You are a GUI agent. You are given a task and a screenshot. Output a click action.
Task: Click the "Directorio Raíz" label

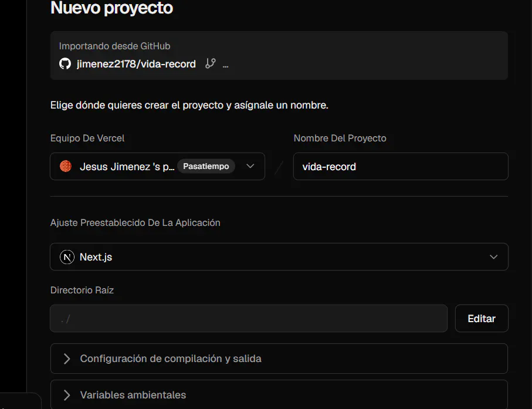click(82, 290)
